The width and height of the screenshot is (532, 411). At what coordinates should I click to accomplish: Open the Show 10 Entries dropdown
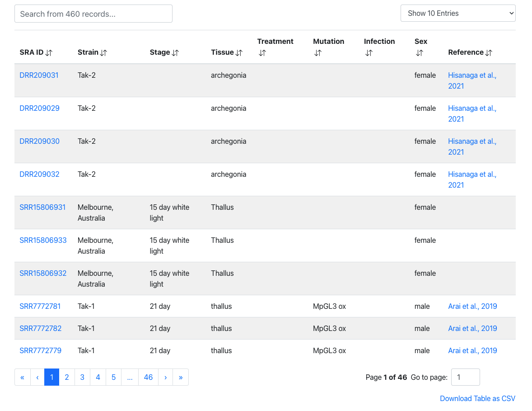[x=457, y=13]
